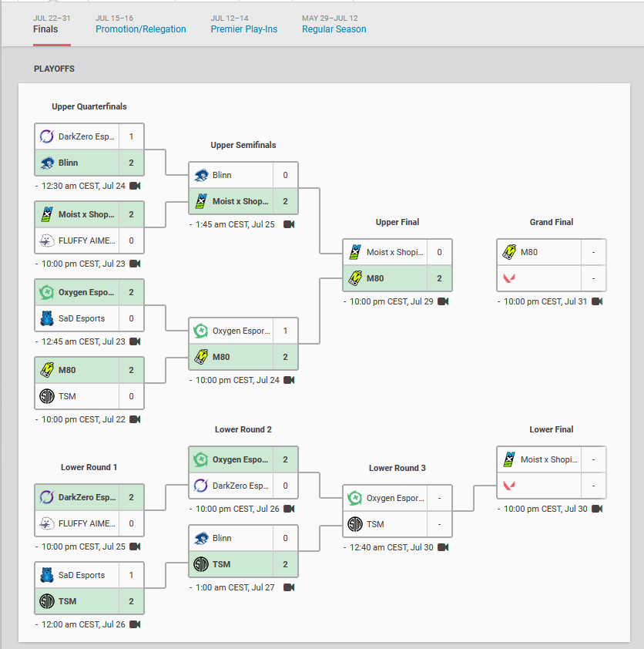
Task: Click the M80 logo in the Grand Final
Action: coord(509,251)
